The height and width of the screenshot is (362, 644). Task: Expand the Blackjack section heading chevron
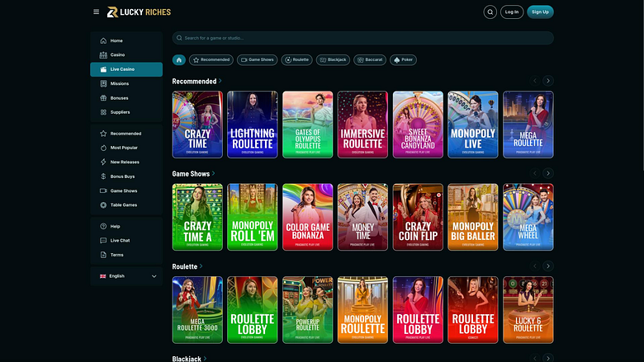pos(205,359)
